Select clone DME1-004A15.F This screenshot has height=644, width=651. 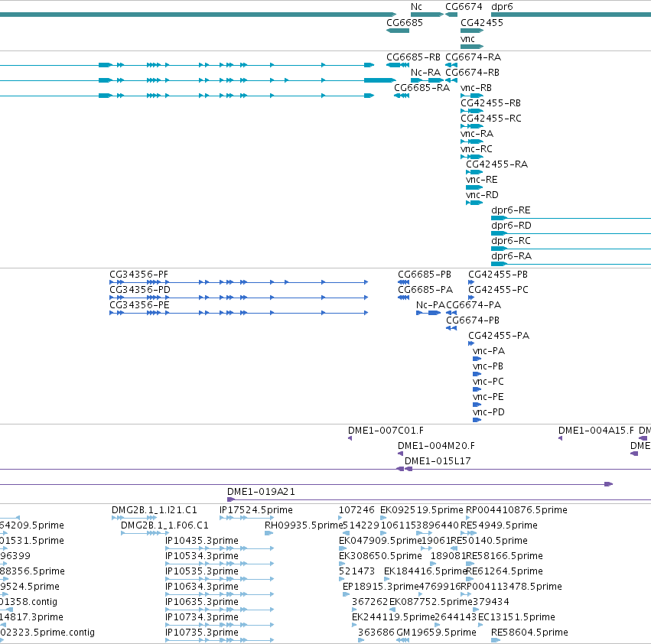pyautogui.click(x=596, y=431)
